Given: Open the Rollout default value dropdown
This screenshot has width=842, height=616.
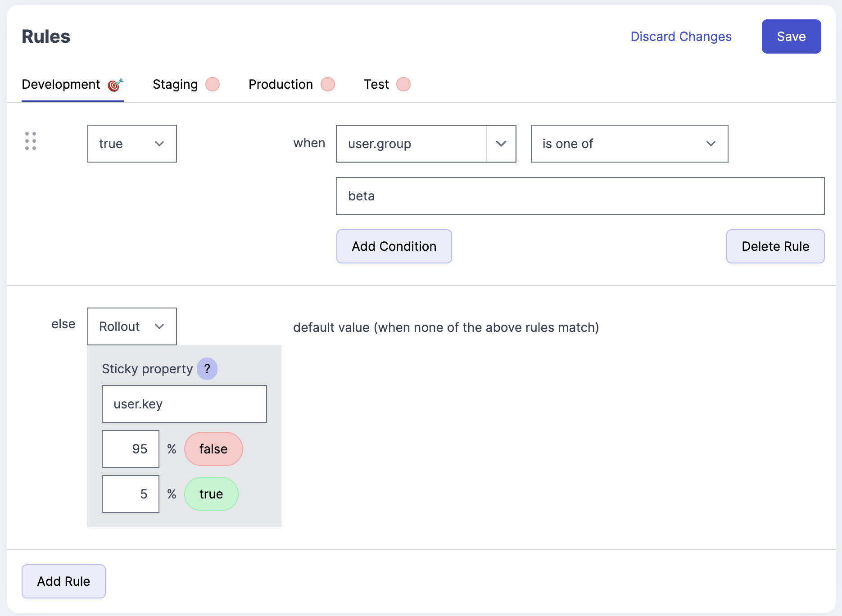Looking at the screenshot, I should click(132, 326).
